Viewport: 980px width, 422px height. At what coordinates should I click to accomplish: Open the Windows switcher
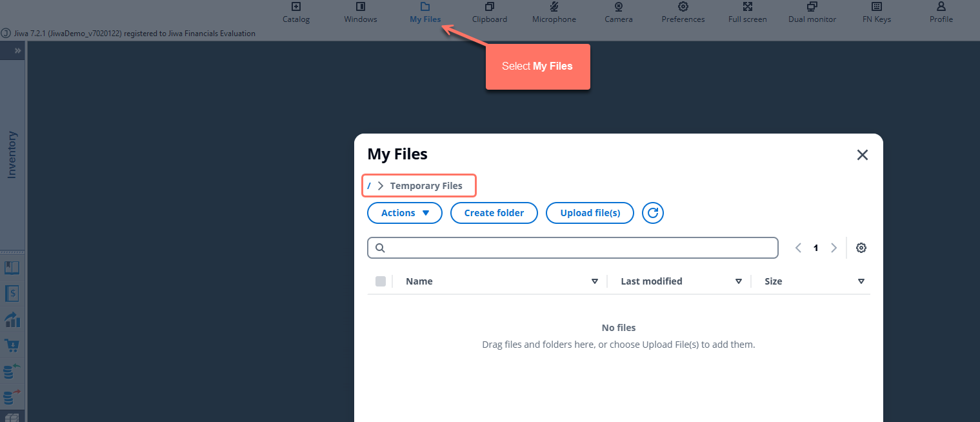[x=361, y=12]
